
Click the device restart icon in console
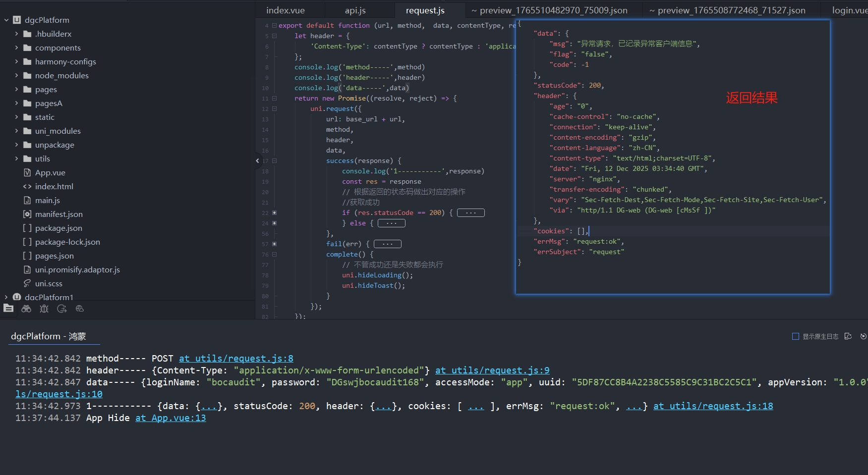(848, 336)
